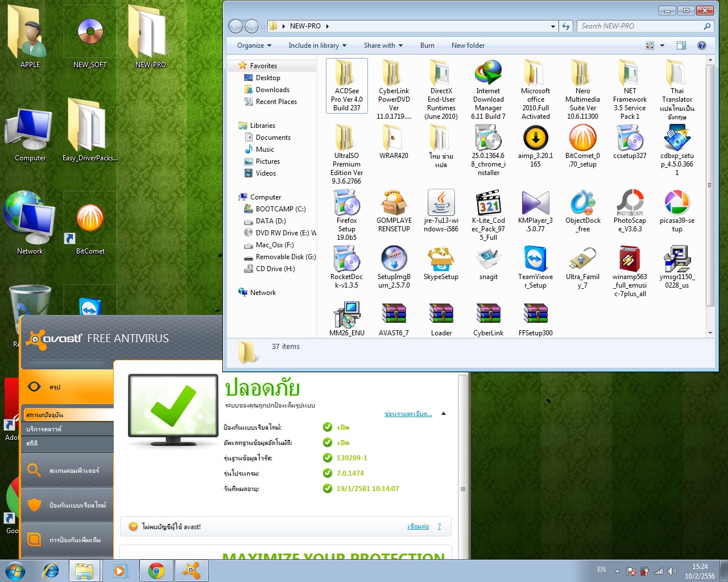Select BOOTCAMP (C:) drive
The width and height of the screenshot is (728, 582).
pyautogui.click(x=280, y=209)
